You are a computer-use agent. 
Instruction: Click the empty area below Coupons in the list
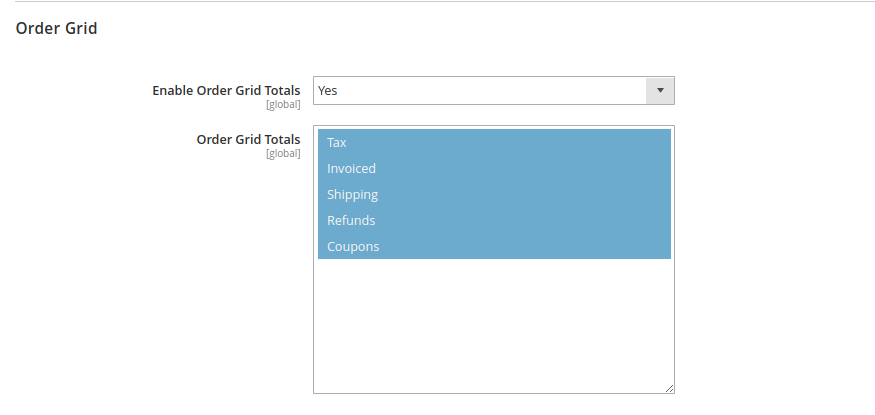(494, 324)
